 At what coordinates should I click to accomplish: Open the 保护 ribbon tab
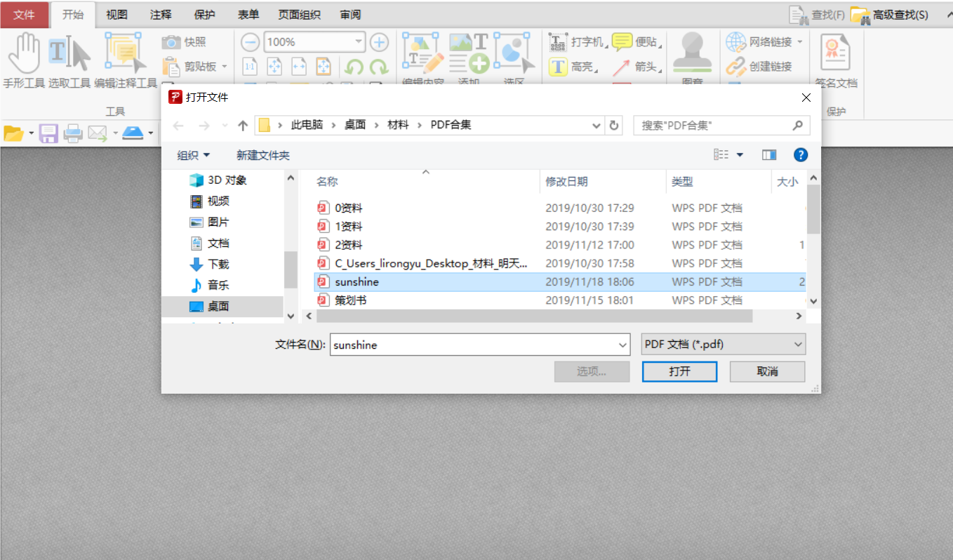tap(204, 14)
